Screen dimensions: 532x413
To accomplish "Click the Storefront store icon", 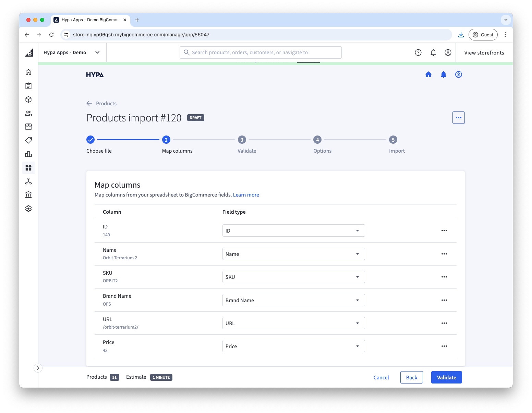I will tap(28, 127).
